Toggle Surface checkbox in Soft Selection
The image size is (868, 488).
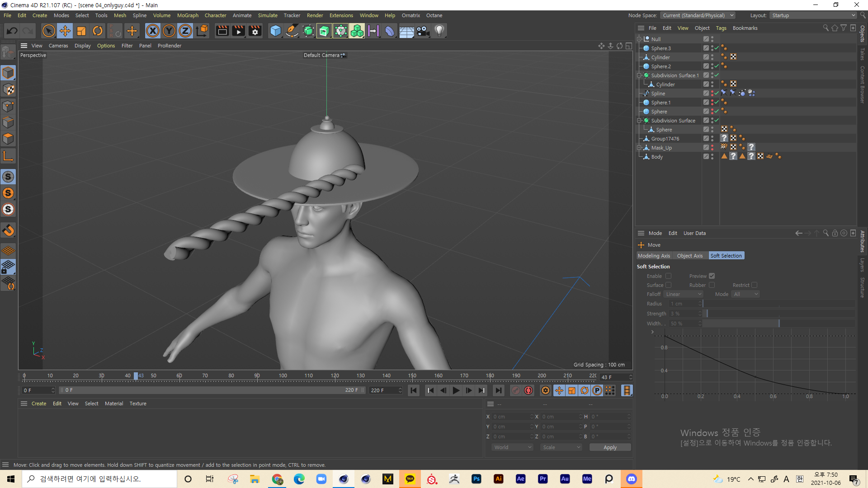pyautogui.click(x=668, y=285)
